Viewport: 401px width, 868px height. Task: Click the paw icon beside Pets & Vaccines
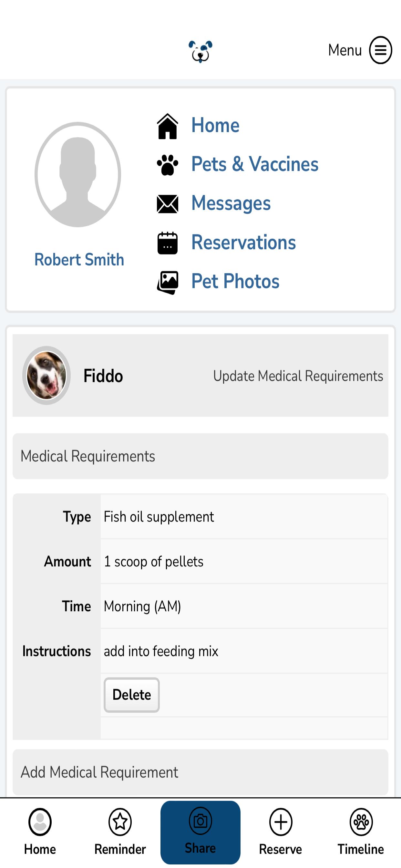168,165
